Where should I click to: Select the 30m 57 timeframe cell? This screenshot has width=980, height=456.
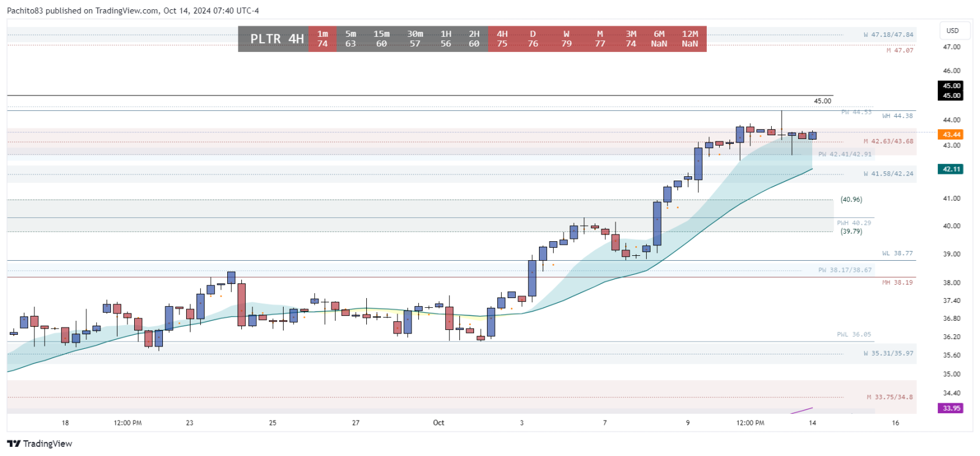[x=415, y=39]
